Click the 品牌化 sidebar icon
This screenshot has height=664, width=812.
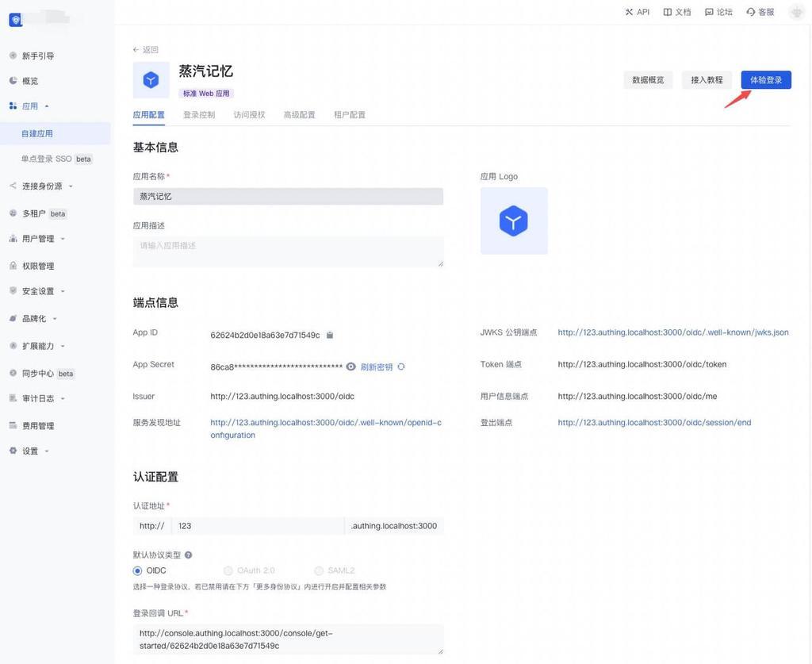click(13, 318)
